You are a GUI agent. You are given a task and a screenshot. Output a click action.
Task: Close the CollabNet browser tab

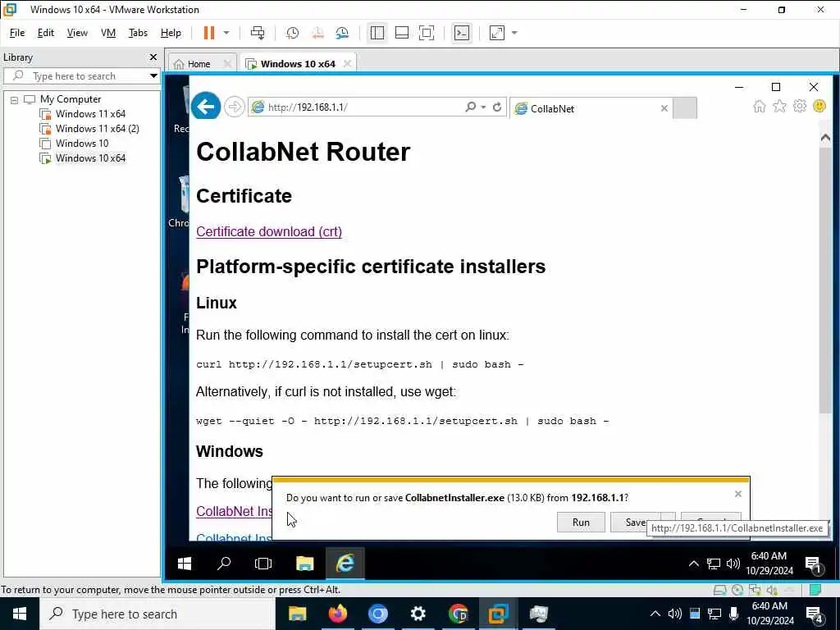pos(664,109)
